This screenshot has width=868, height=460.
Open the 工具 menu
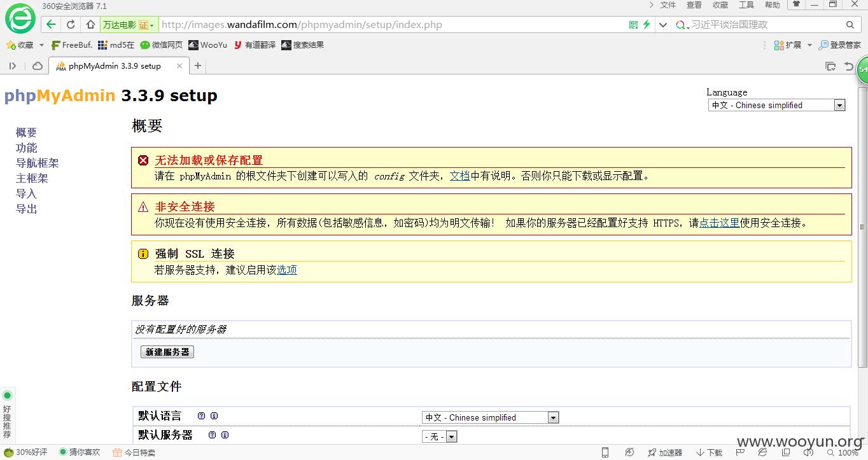[x=746, y=5]
